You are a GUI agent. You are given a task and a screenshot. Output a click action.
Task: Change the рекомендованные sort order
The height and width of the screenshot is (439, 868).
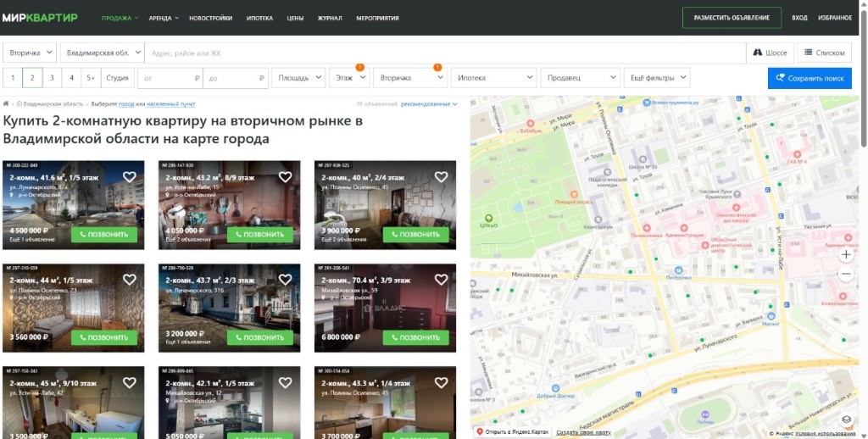[429, 104]
